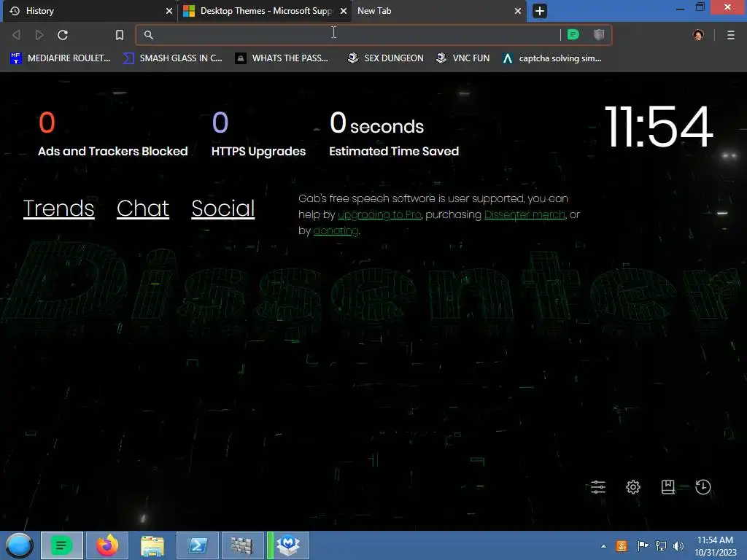Open the browser hamburger menu
The width and height of the screenshot is (747, 560).
tap(731, 35)
